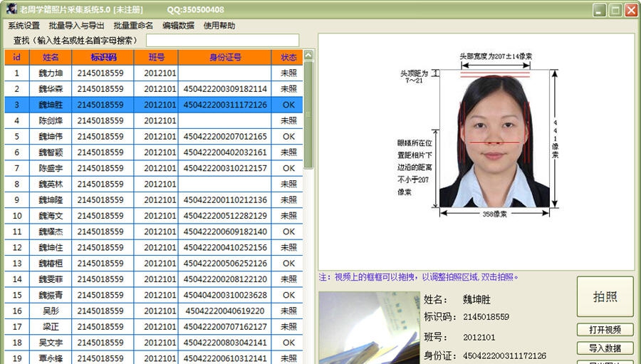641x364 pixels.
Task: Click ID number 450422200310212157
Action: (225, 168)
